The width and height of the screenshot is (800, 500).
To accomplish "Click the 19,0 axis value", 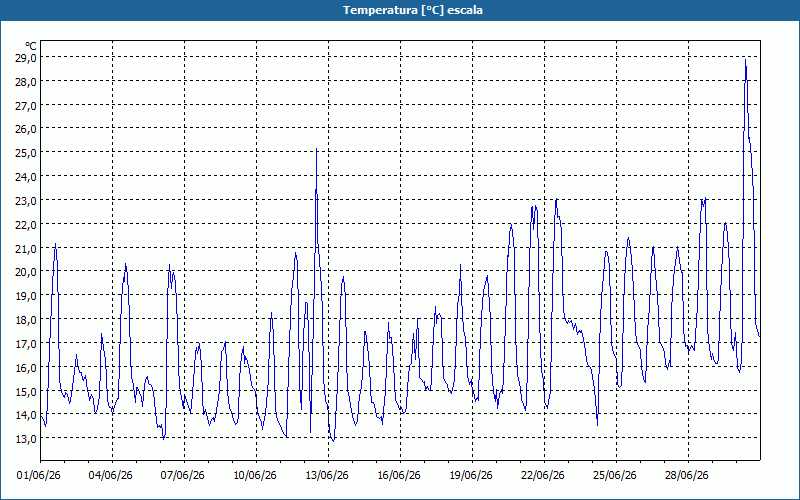I will coord(26,296).
